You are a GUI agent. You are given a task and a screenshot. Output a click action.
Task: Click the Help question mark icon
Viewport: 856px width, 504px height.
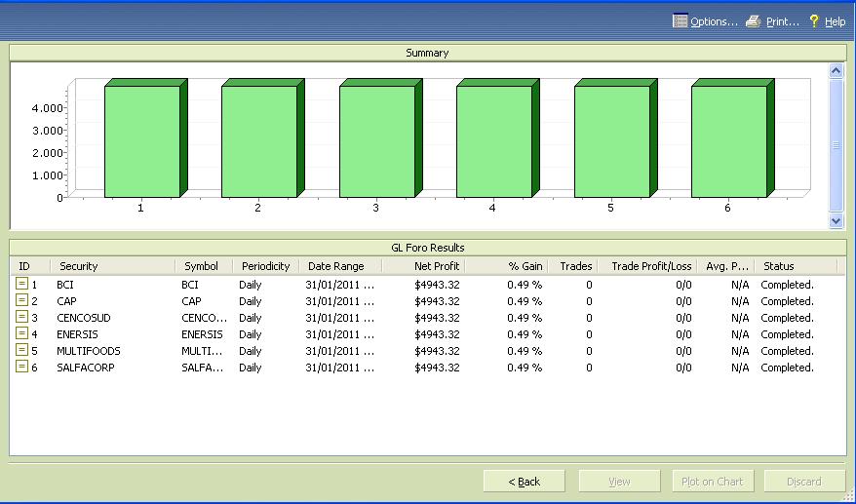814,20
